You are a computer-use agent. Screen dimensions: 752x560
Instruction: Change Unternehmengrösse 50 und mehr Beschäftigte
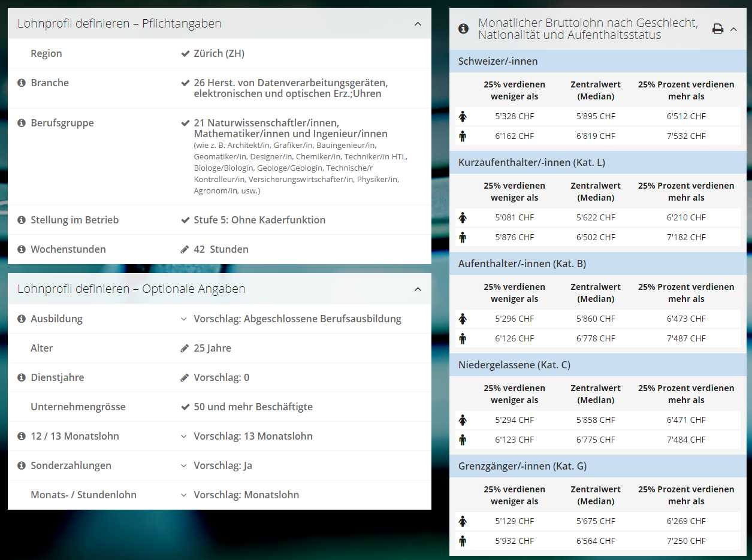(253, 407)
